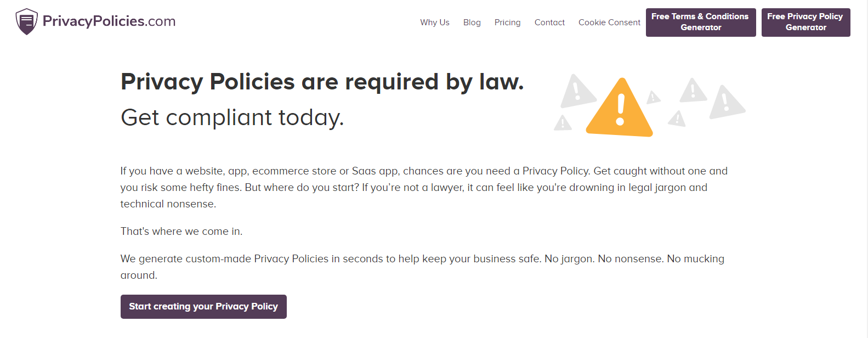Click the gray warning triangle left of orange one

(x=577, y=91)
